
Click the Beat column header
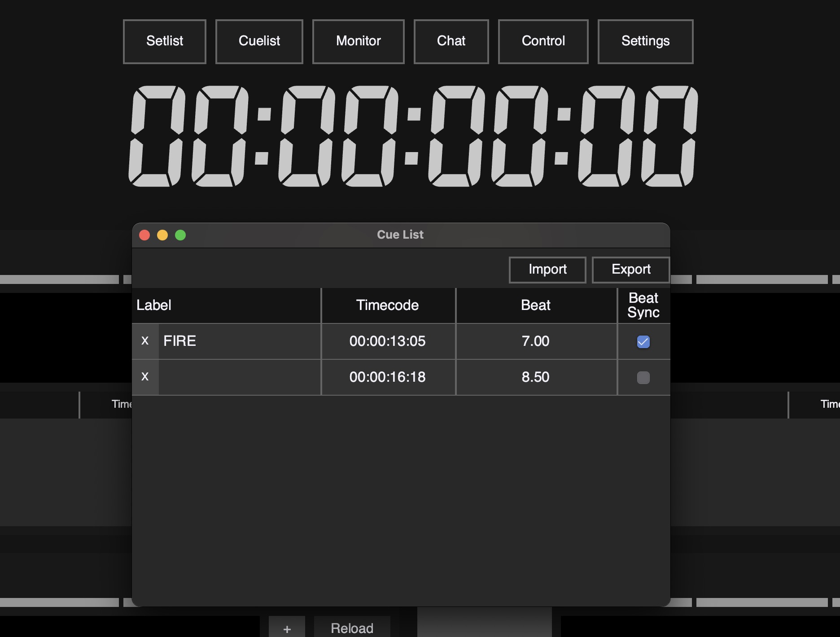tap(536, 305)
